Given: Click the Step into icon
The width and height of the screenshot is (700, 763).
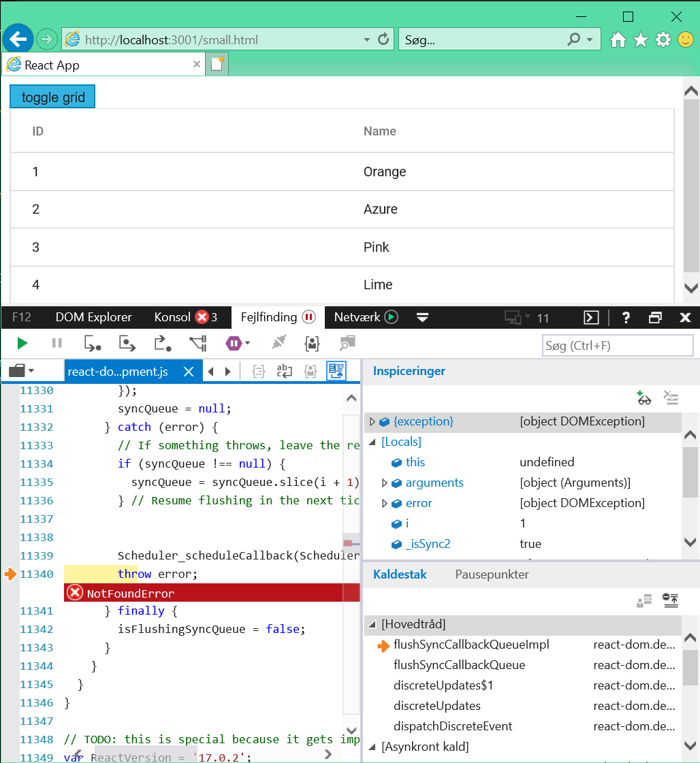Looking at the screenshot, I should click(x=92, y=344).
